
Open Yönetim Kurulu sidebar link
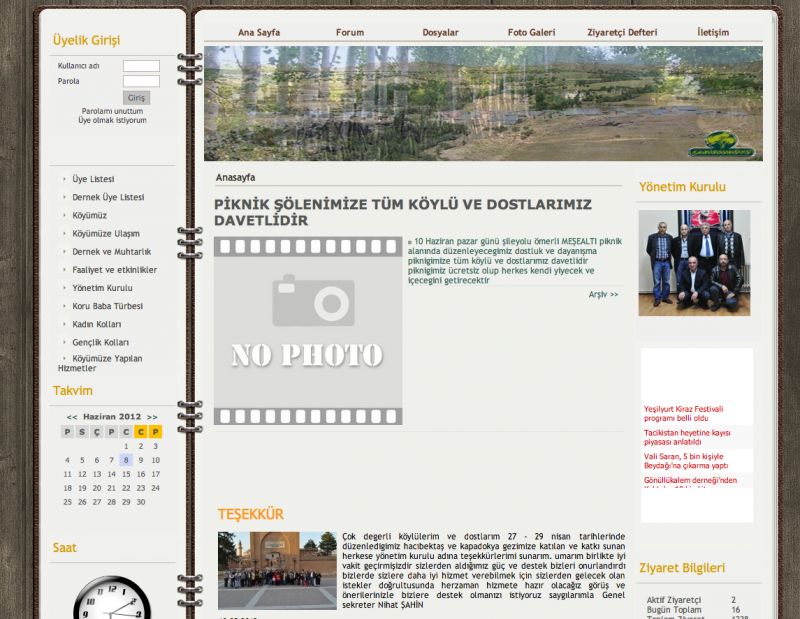pos(102,288)
